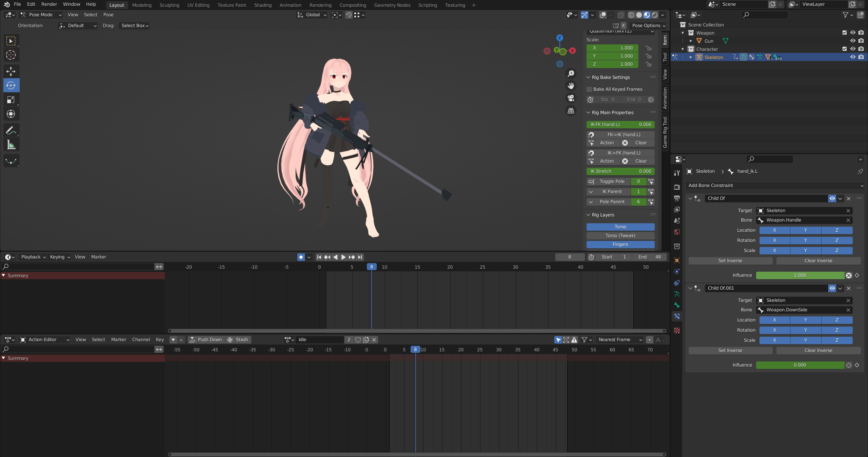Open the Render menu

(49, 4)
